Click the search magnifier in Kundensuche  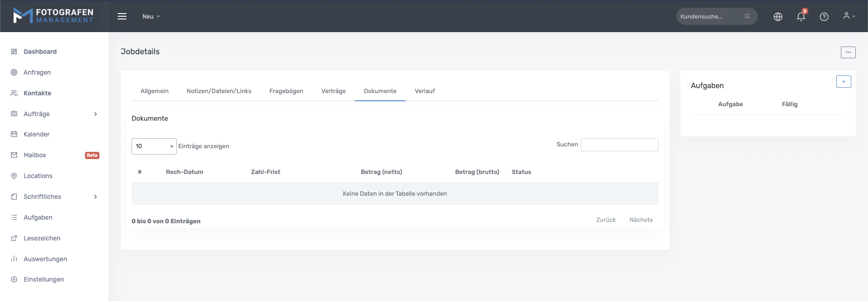tap(747, 17)
